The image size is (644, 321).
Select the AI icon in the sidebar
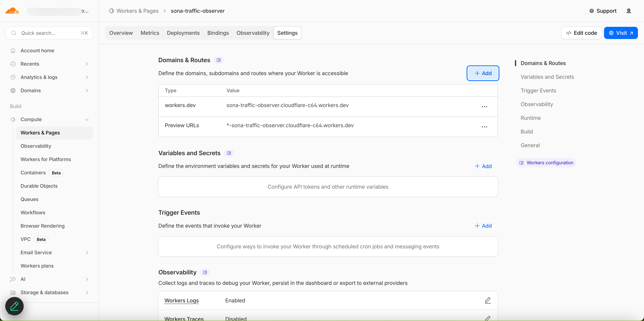(13, 279)
